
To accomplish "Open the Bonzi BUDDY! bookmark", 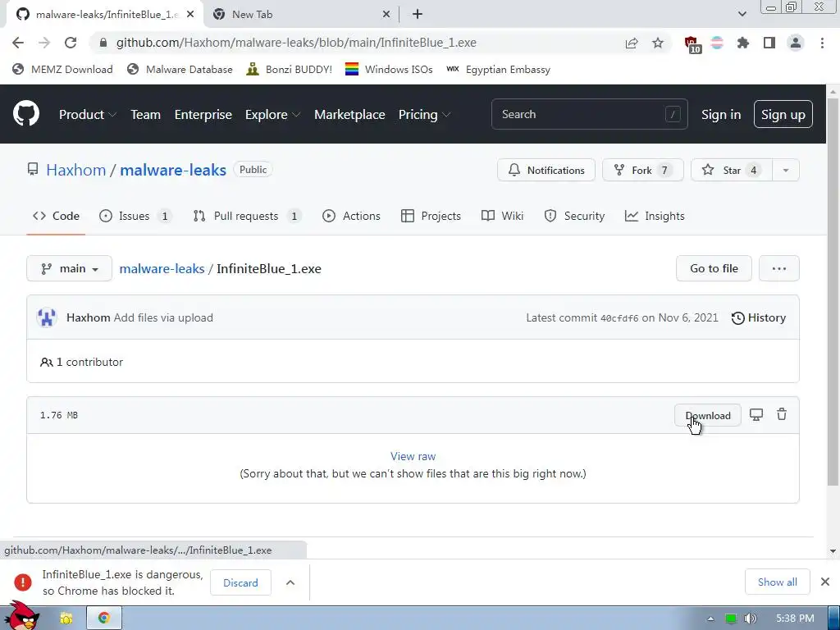I will tap(290, 69).
